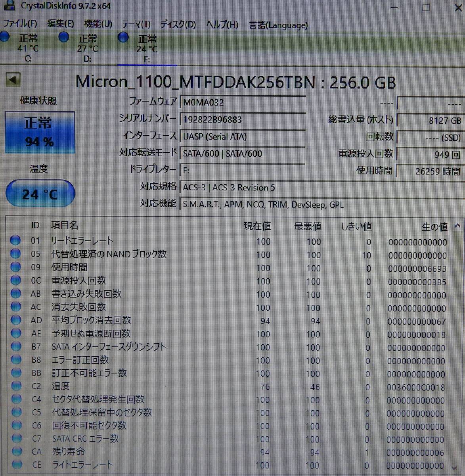Open the 編集(E) menu
Image resolution: width=465 pixels, height=476 pixels.
click(x=61, y=24)
